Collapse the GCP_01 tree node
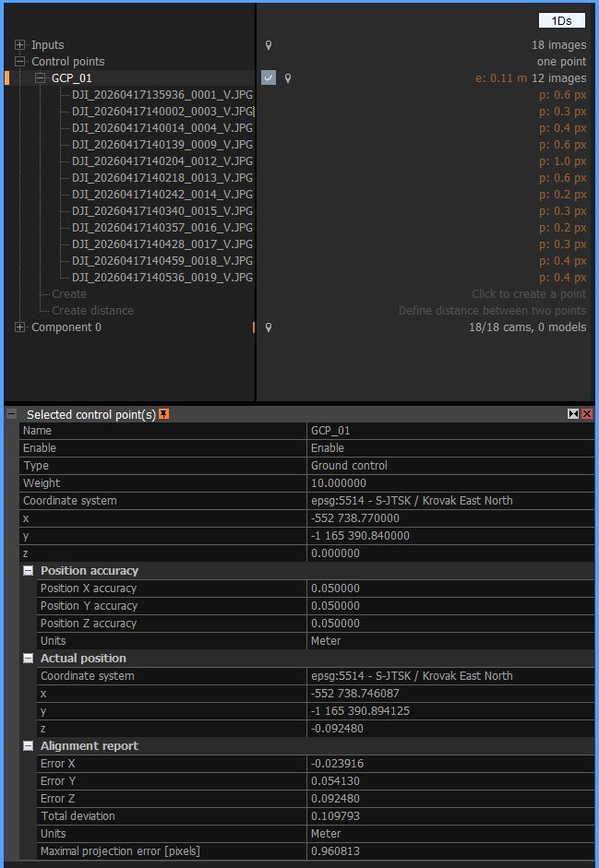Viewport: 599px width, 868px height. tap(40, 78)
